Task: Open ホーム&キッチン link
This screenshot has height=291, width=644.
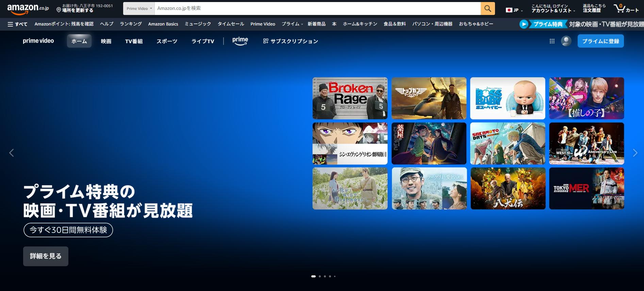Action: click(x=360, y=24)
